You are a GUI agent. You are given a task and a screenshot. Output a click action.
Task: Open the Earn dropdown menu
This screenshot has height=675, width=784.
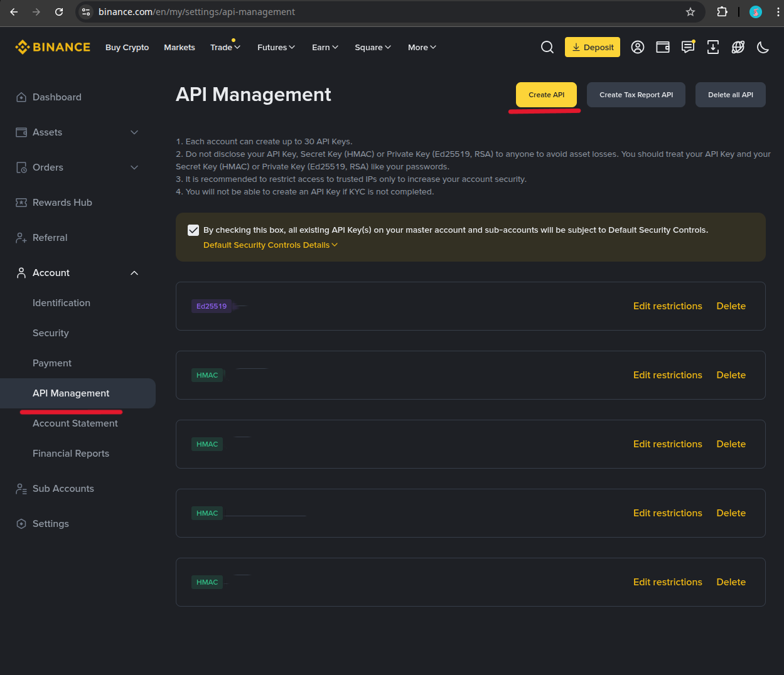tap(325, 47)
